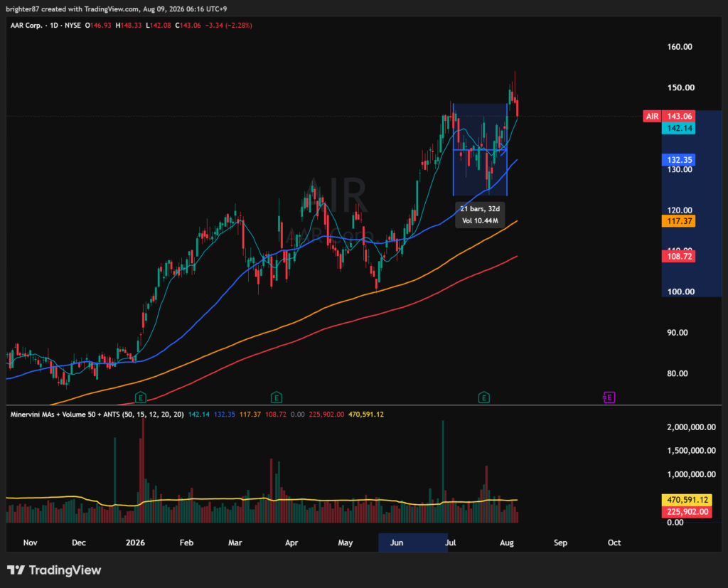
Task: Click the TradingView logo at bottom
Action: (54, 570)
